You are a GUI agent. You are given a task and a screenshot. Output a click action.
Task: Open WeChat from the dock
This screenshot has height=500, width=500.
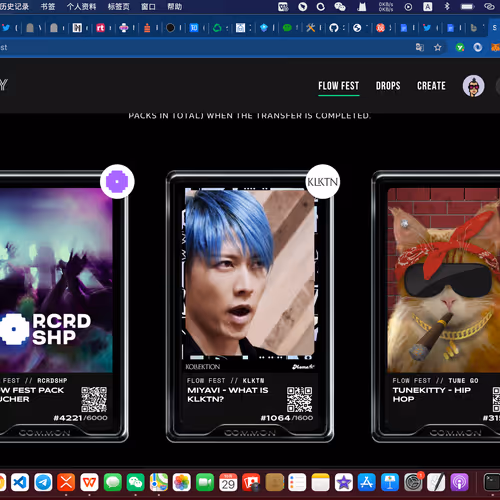[135, 482]
